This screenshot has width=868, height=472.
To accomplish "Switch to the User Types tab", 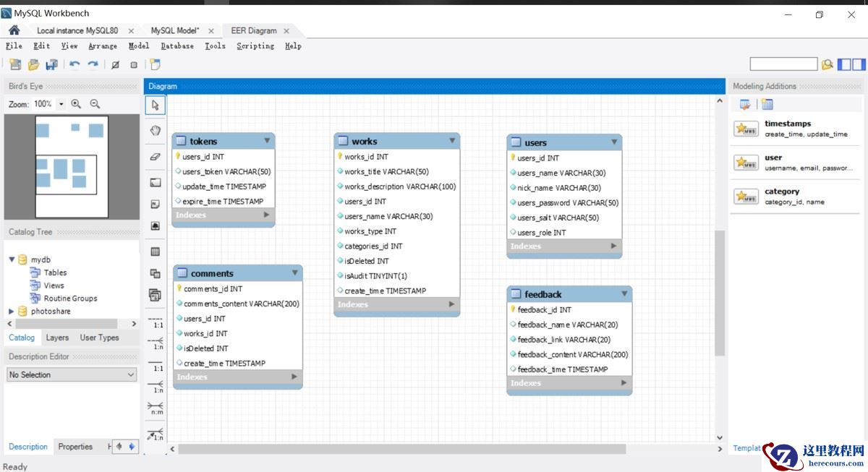I will (x=99, y=338).
